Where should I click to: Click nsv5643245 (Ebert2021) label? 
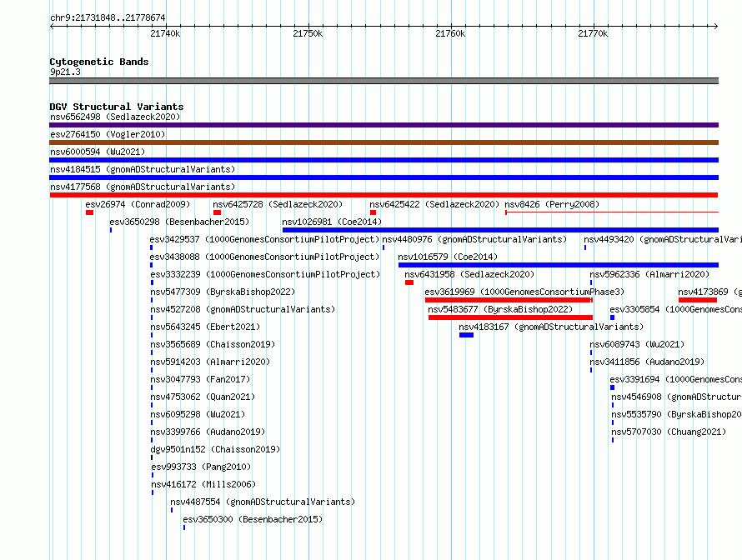(205, 327)
